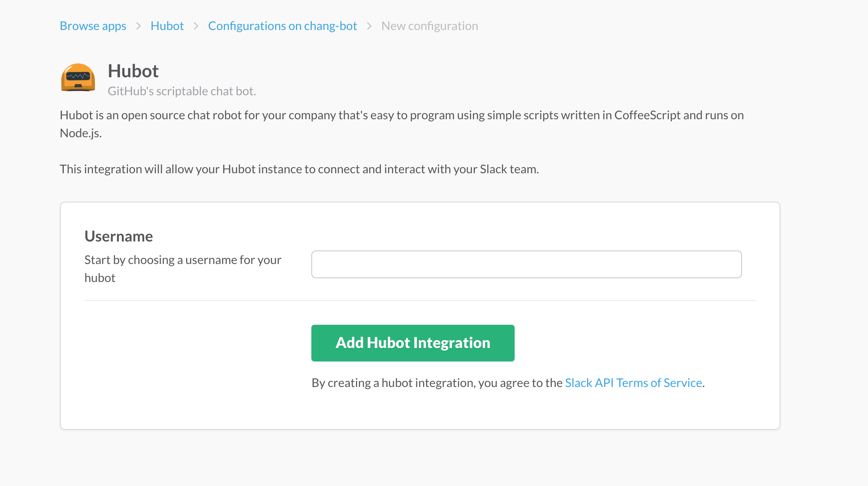
Task: Open the Hubot breadcrumb link
Action: 167,26
